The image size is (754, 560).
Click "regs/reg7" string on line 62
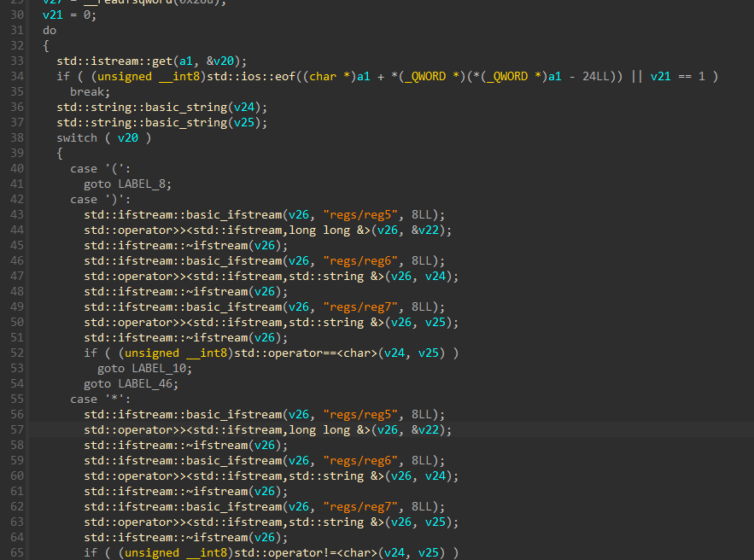[360, 507]
